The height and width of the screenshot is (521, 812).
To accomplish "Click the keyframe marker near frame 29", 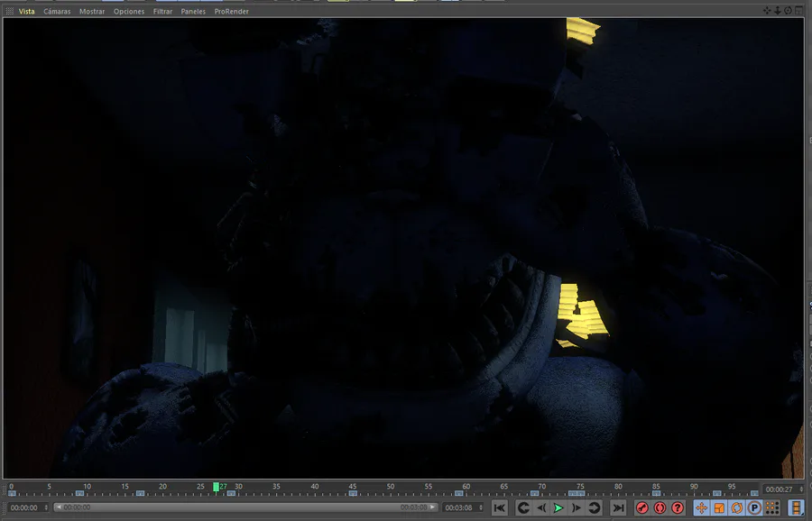I will click(231, 493).
